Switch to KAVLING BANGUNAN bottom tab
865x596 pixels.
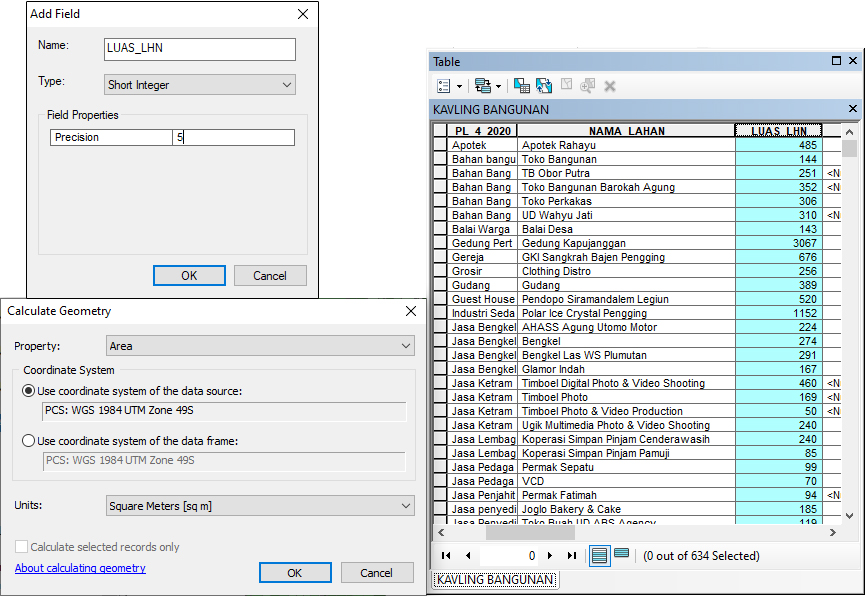495,579
